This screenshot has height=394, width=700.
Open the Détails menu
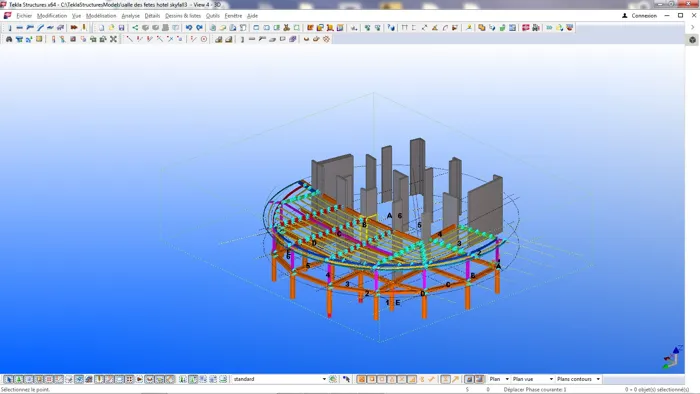click(x=152, y=16)
